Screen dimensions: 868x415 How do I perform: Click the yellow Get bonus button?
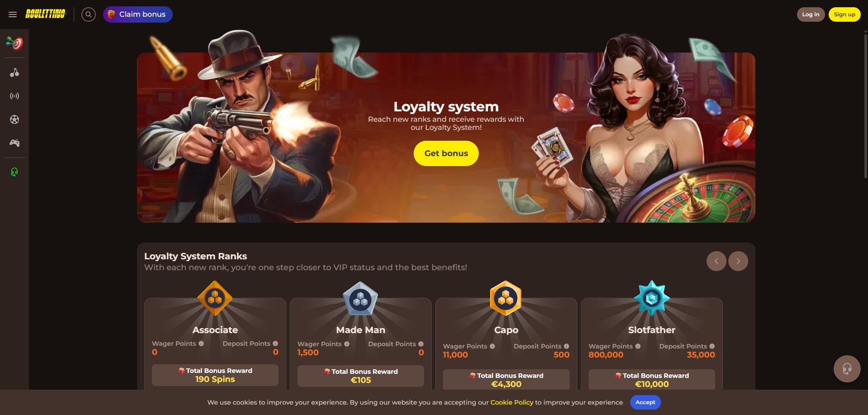pyautogui.click(x=446, y=153)
